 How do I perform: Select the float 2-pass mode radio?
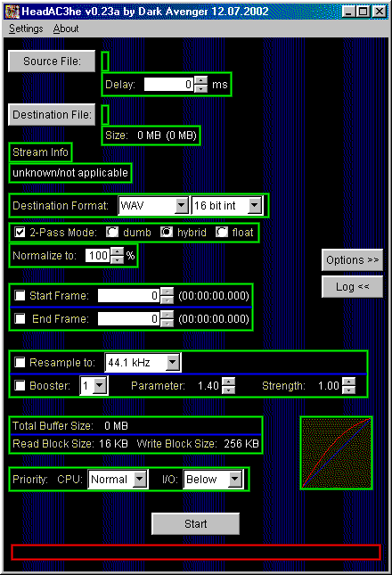[222, 232]
